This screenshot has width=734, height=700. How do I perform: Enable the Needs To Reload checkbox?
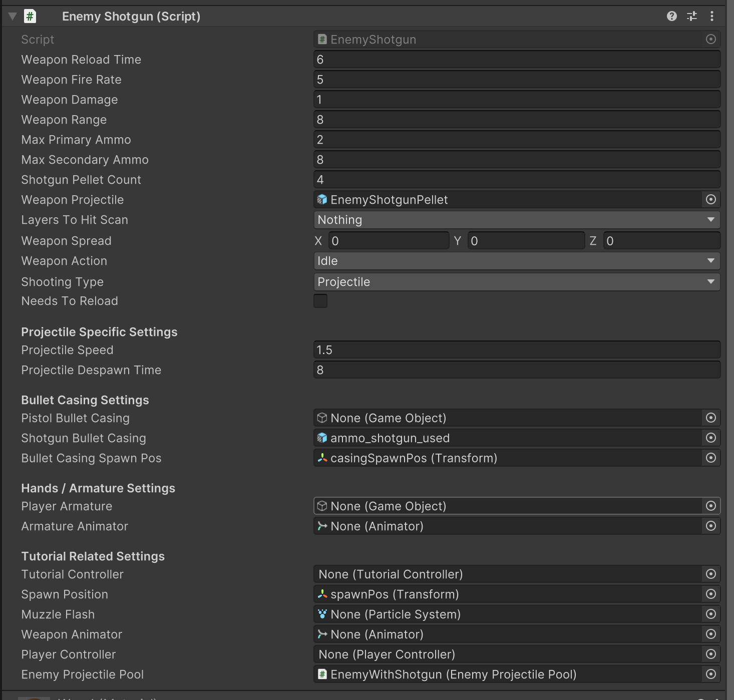[320, 300]
